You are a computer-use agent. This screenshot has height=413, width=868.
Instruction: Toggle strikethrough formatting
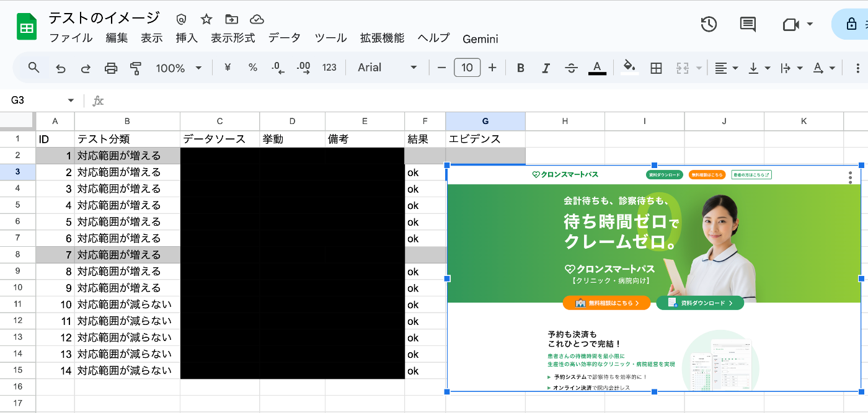[572, 68]
